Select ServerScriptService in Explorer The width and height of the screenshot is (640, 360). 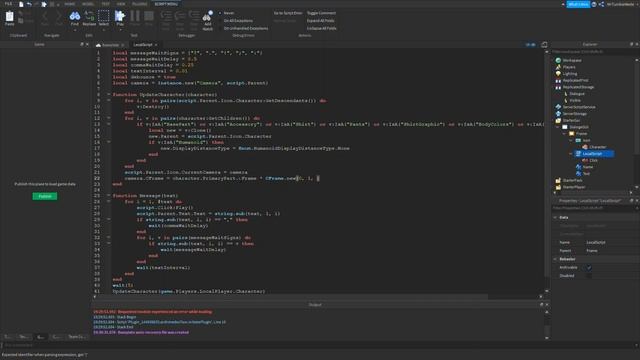(579, 107)
